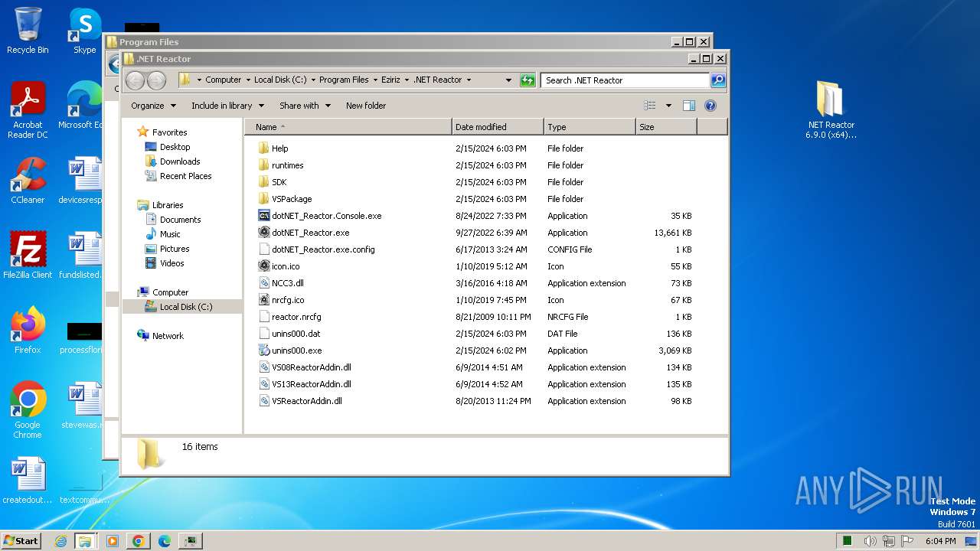Sort by Name column header
Image resolution: width=980 pixels, height=551 pixels.
[348, 127]
